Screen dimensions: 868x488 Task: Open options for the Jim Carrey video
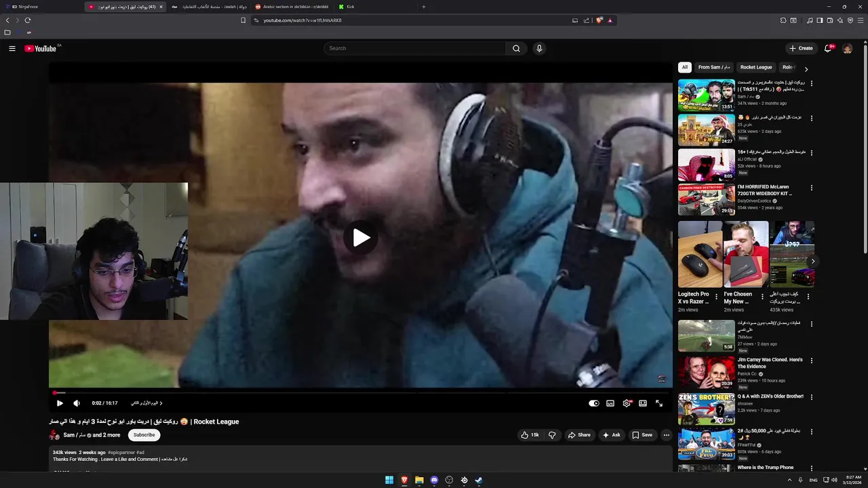pos(812,361)
